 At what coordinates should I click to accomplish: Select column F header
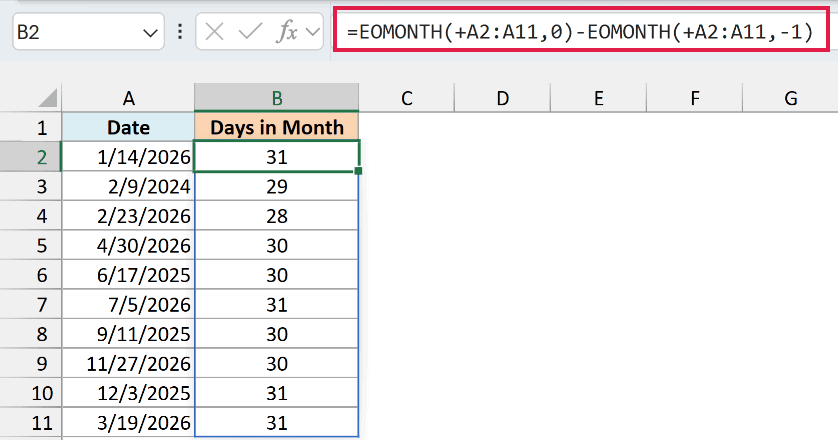pyautogui.click(x=694, y=98)
